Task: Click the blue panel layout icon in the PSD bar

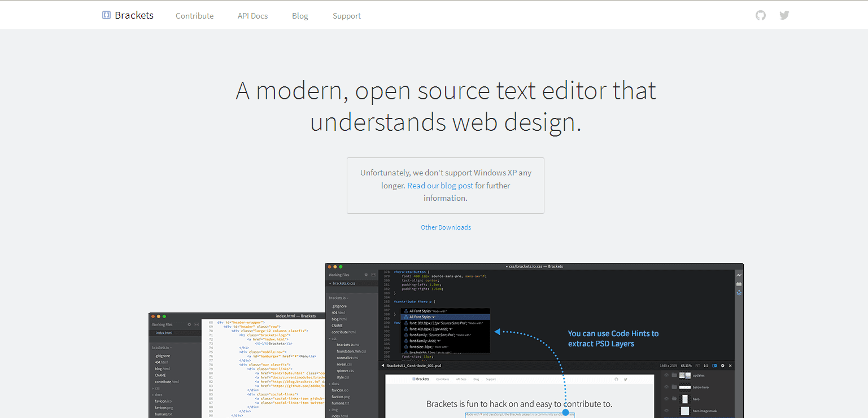Action: click(714, 366)
